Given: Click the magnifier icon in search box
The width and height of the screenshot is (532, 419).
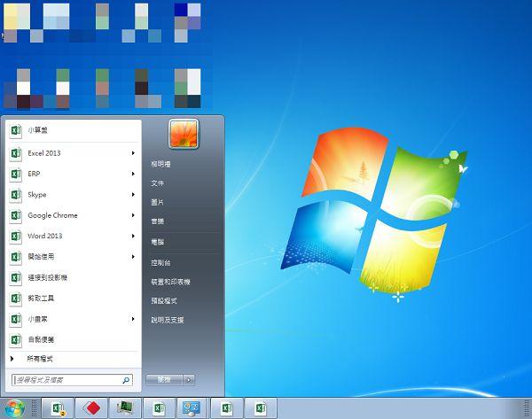Looking at the screenshot, I should pos(126,380).
